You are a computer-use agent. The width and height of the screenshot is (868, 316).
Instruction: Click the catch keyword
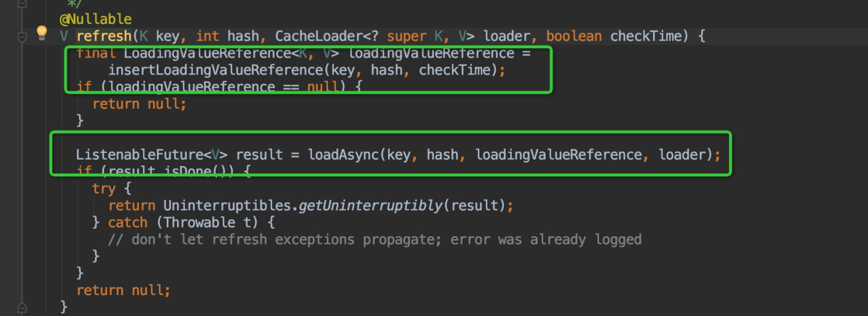(127, 222)
